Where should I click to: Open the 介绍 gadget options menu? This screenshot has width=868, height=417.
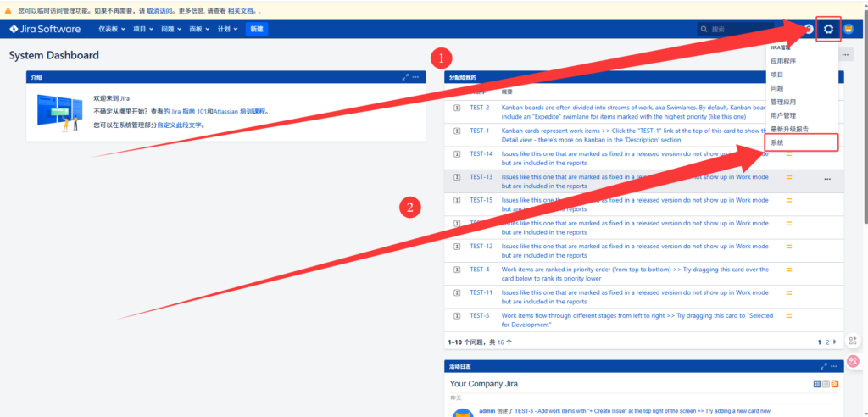pos(416,77)
